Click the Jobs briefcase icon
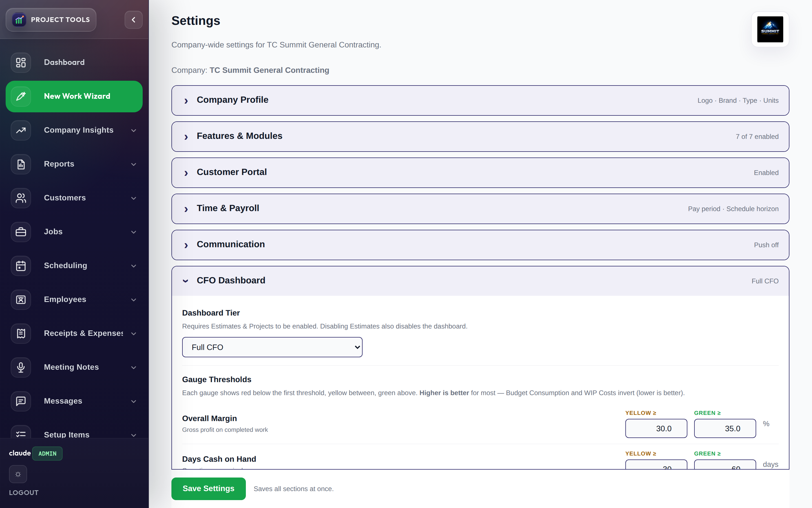Image resolution: width=812 pixels, height=508 pixels. click(x=21, y=232)
